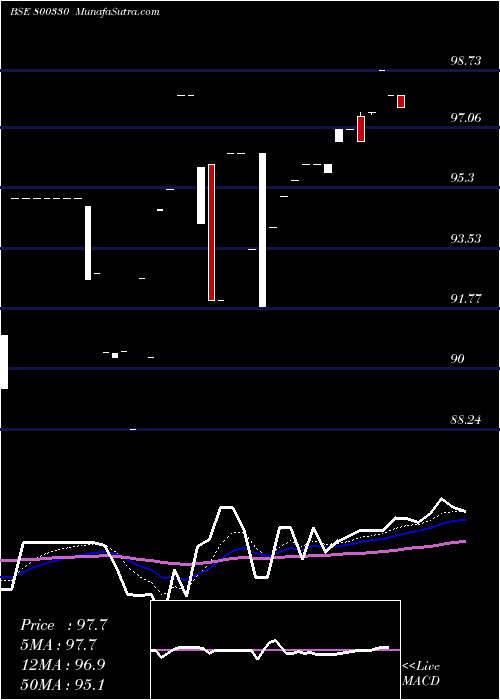Click the white candle dropping below 93.53
This screenshot has width=500, height=700.
click(x=88, y=243)
